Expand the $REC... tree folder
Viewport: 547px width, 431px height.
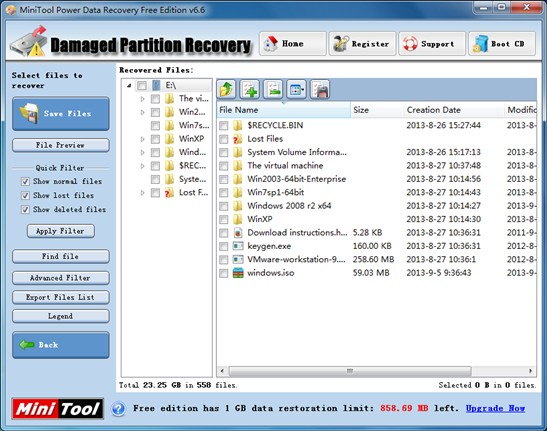142,166
